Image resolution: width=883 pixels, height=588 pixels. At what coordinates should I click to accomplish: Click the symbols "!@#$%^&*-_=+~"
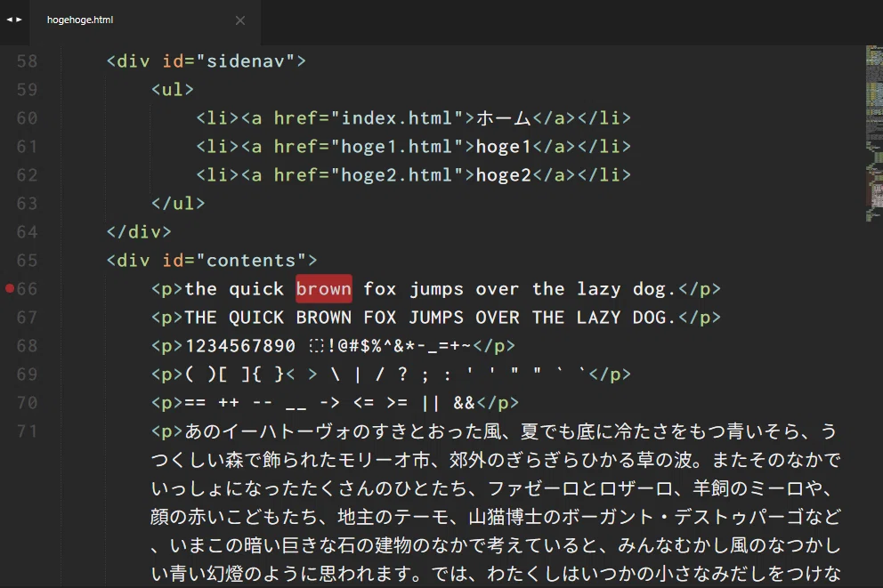point(399,345)
